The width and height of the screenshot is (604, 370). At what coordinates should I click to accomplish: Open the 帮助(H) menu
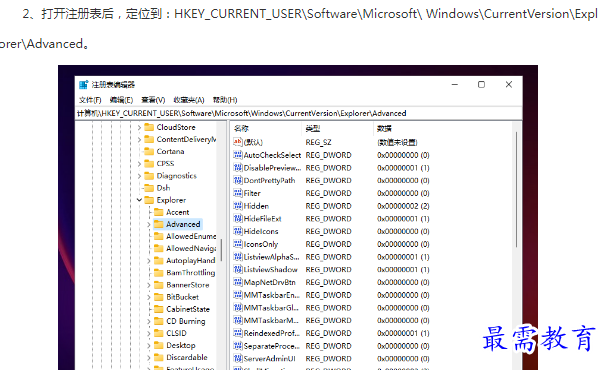(225, 100)
